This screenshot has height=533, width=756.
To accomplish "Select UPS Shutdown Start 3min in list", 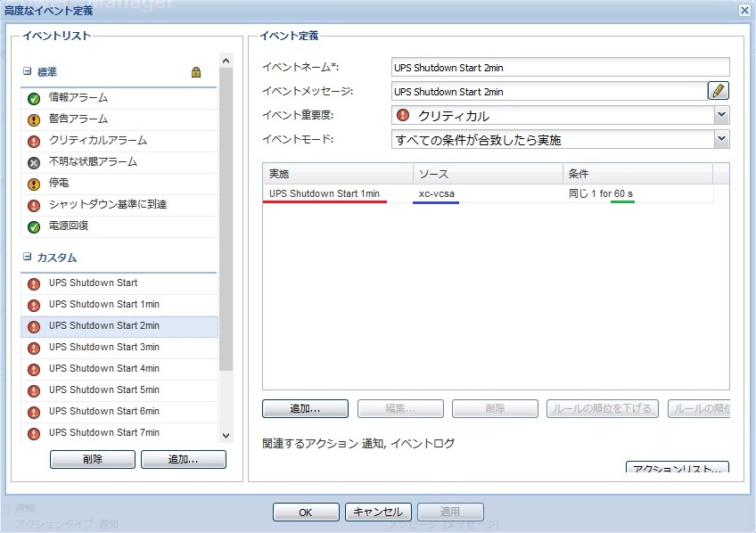I will point(104,347).
